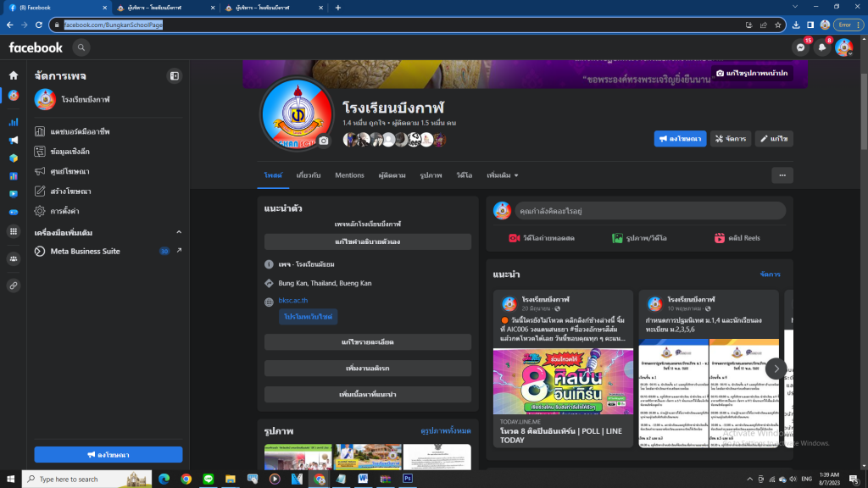
Task: Switch to the รูปภาพ tab
Action: point(431,175)
